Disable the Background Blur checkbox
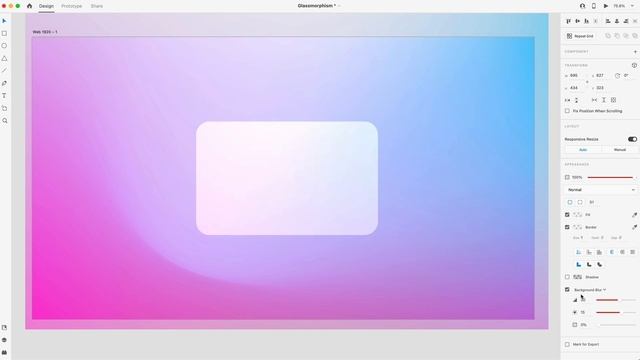This screenshot has width=640, height=360. coord(567,289)
